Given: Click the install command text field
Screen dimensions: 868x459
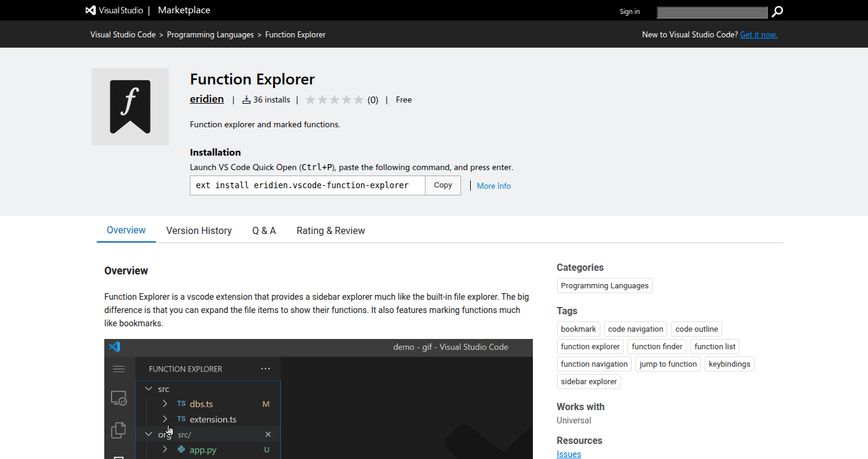Looking at the screenshot, I should click(x=307, y=185).
